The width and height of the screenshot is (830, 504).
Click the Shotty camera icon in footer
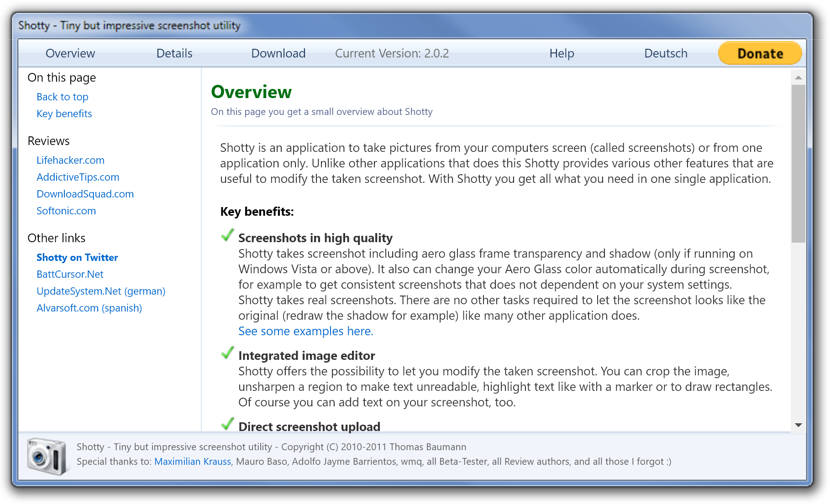[47, 456]
